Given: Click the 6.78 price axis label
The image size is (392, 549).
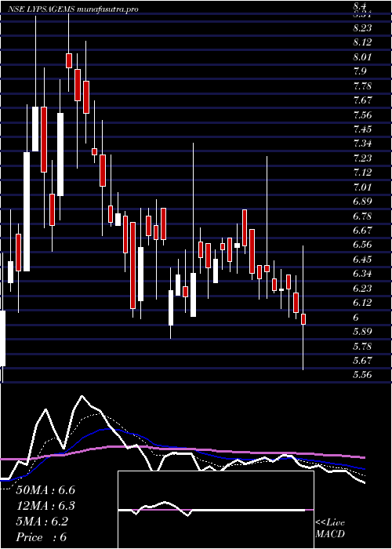Looking at the screenshot, I should (x=362, y=216).
